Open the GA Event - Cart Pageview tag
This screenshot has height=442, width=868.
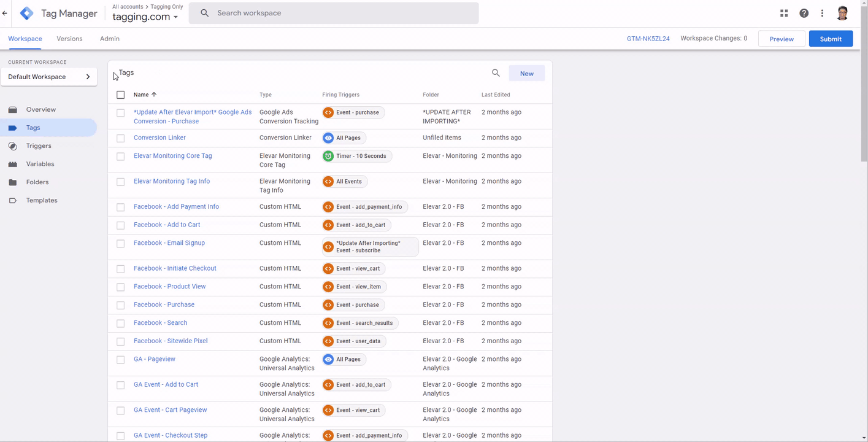pos(171,410)
